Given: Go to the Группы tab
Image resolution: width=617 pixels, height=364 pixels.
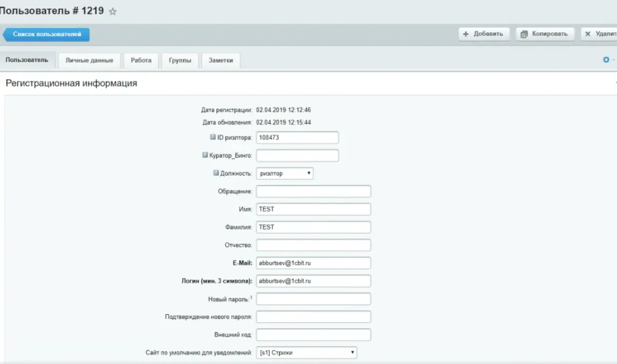Looking at the screenshot, I should (180, 60).
